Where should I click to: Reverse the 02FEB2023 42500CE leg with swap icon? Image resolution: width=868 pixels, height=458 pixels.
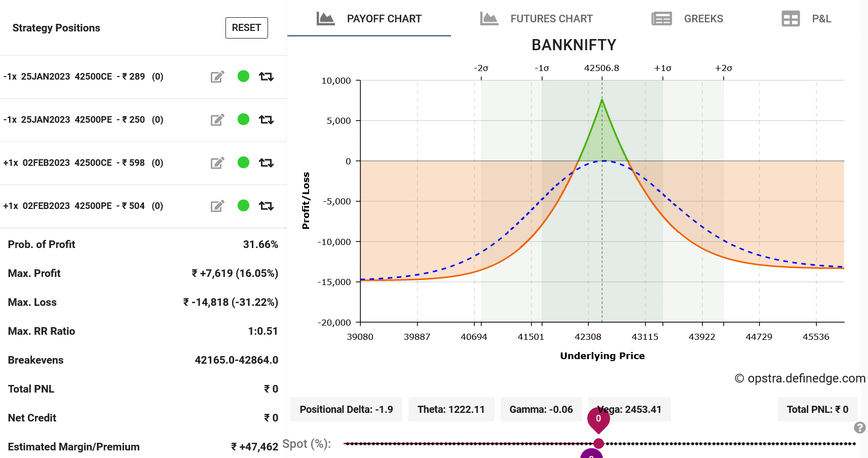click(266, 163)
